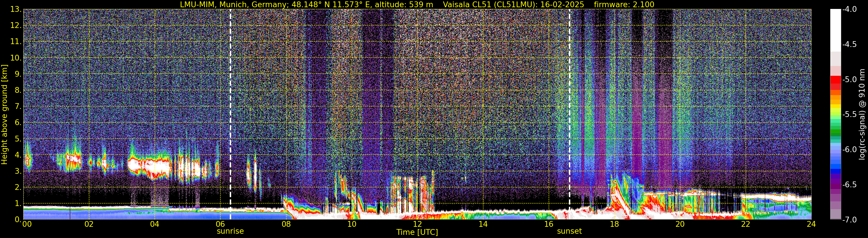Click the time axis tick label '06'
Image resolution: width=868 pixels, height=238 pixels.
(x=220, y=224)
